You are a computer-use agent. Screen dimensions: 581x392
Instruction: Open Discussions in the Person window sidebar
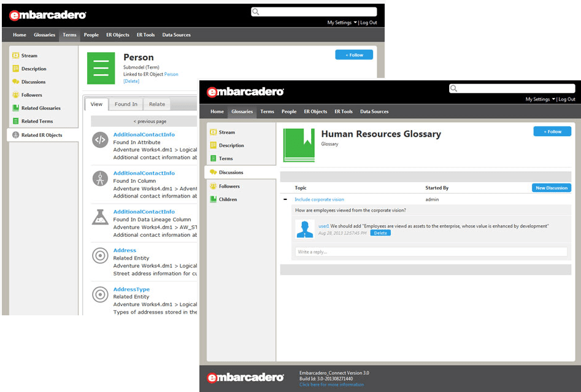pyautogui.click(x=29, y=82)
